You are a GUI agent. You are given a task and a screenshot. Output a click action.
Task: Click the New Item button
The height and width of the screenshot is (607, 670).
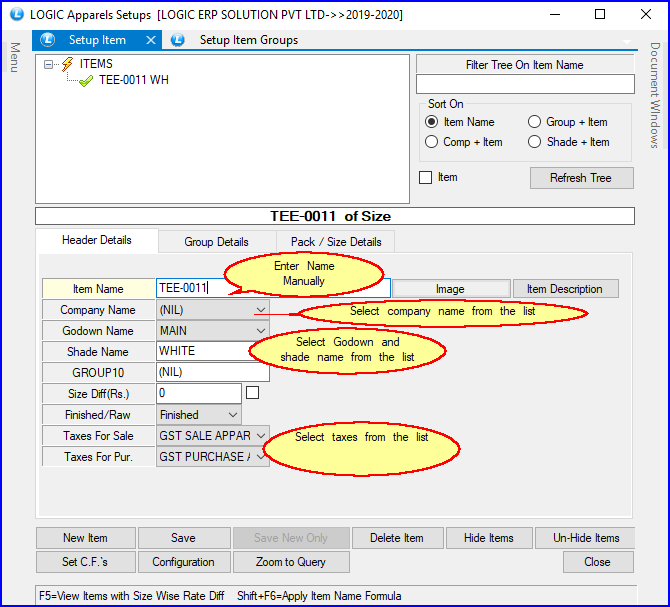coord(85,538)
